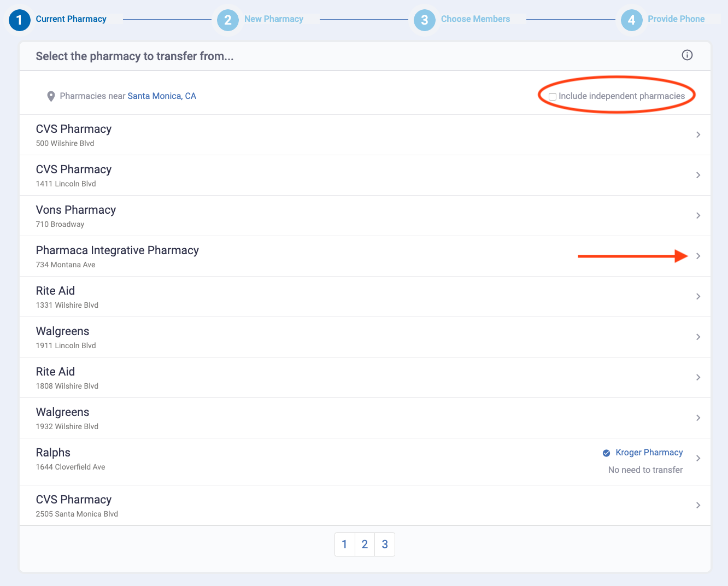Click the step 1 circle icon

19,20
